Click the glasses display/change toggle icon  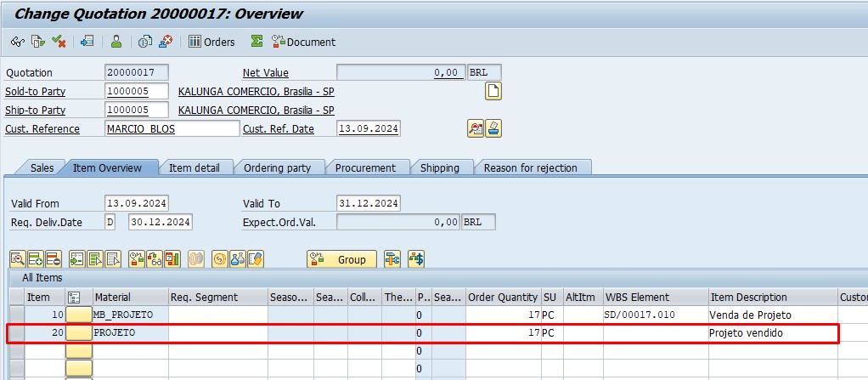[17, 42]
